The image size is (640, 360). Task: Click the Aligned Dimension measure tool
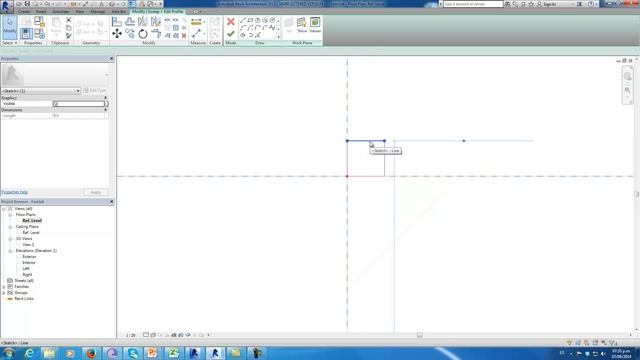click(196, 22)
